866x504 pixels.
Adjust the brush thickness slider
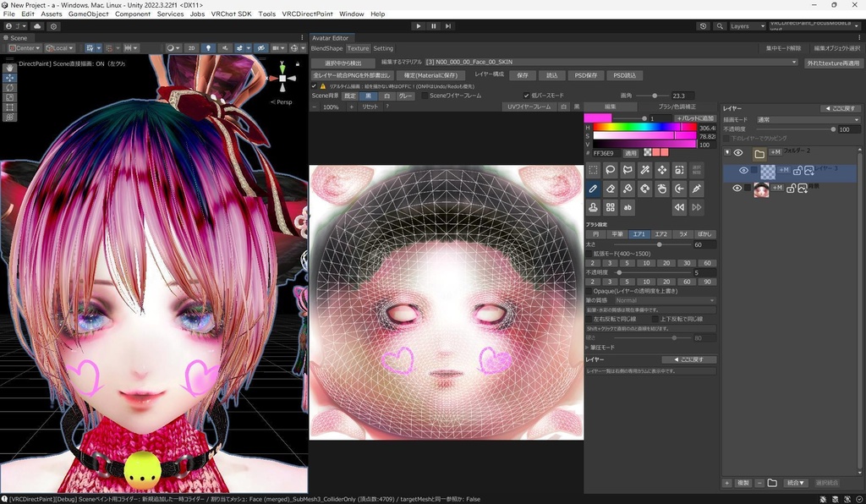coord(652,244)
